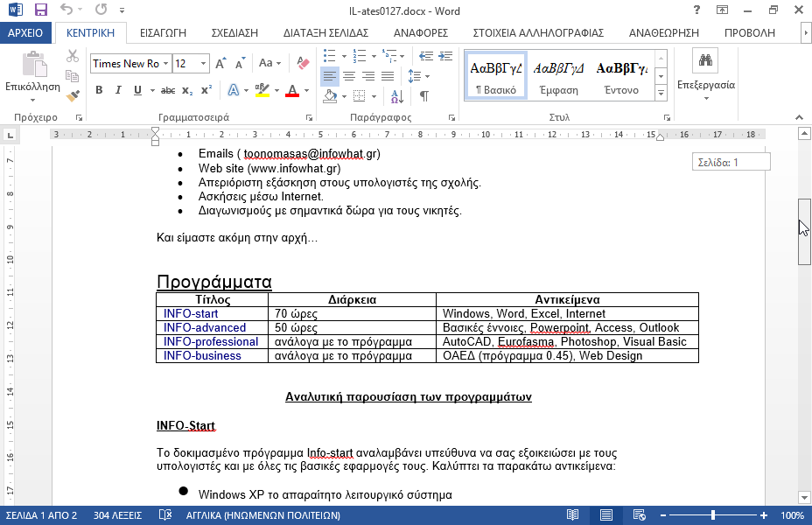
Task: Click the Paste clipboard icon
Action: pos(34,64)
